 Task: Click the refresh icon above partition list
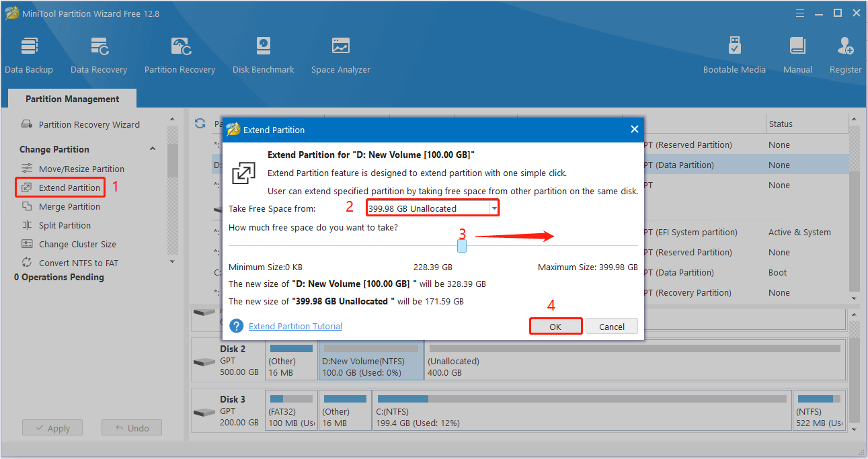200,124
